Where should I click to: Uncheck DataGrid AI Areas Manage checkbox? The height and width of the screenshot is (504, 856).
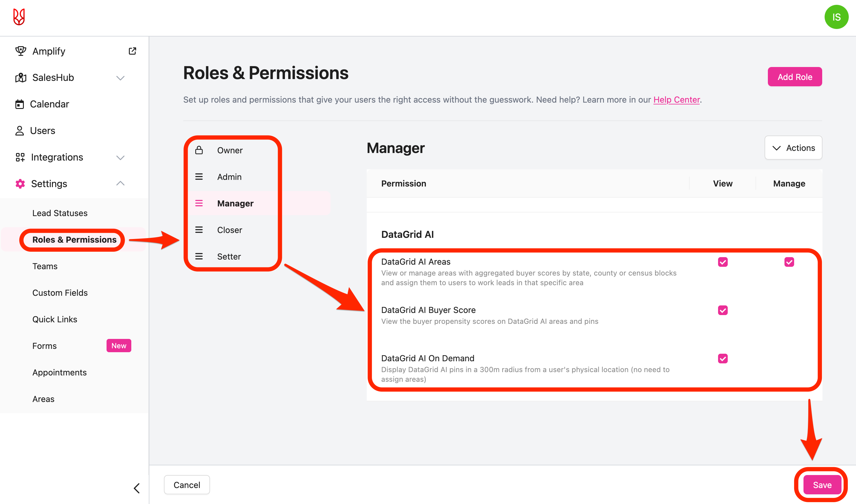click(x=789, y=262)
